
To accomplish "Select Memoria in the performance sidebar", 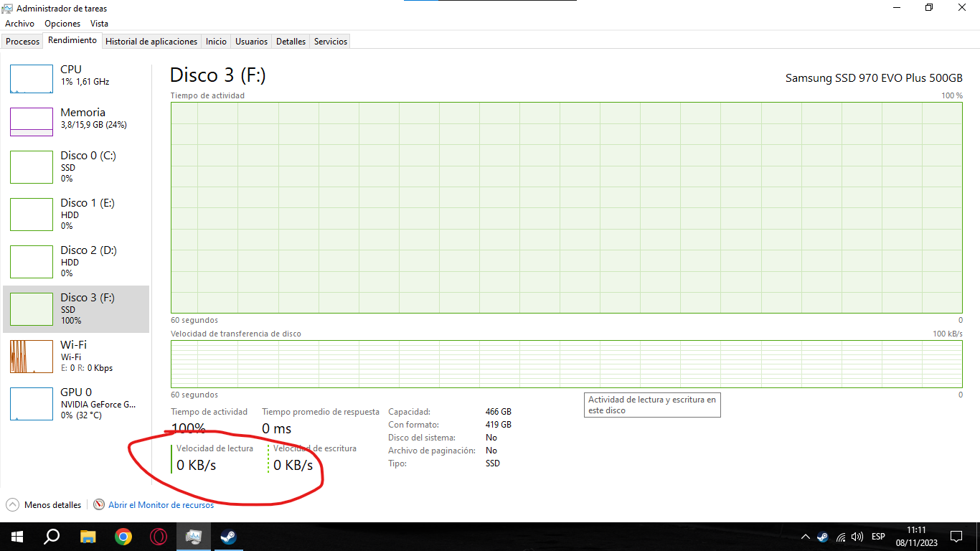I will 76,122.
